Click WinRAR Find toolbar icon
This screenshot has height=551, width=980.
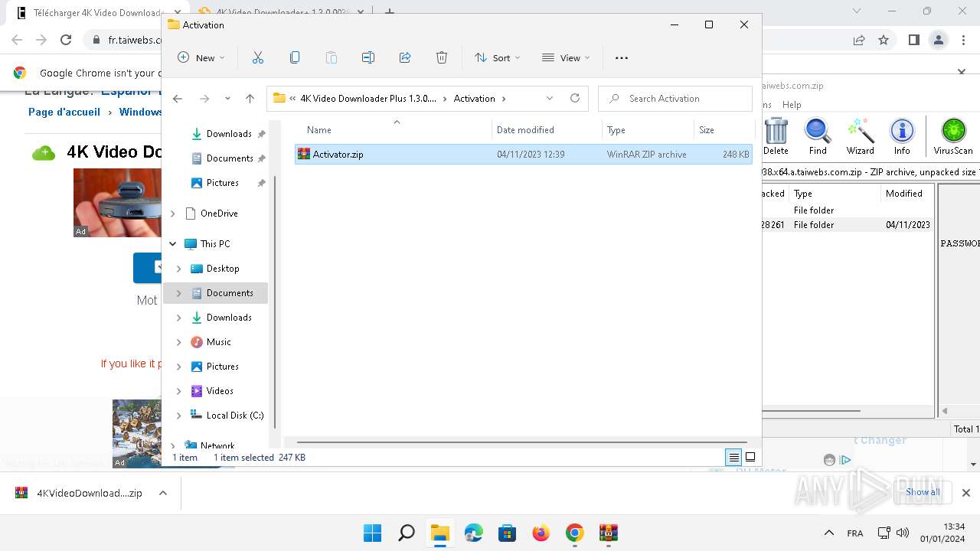point(818,137)
